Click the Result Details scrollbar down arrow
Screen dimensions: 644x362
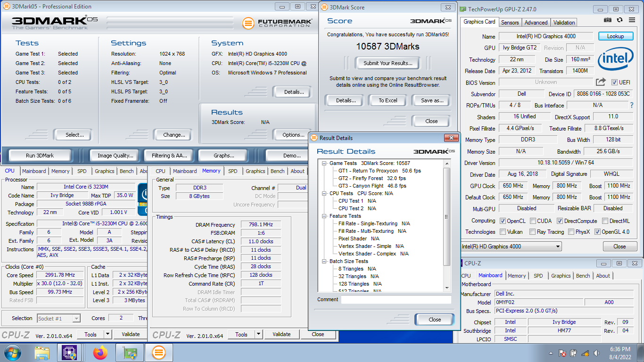[447, 288]
